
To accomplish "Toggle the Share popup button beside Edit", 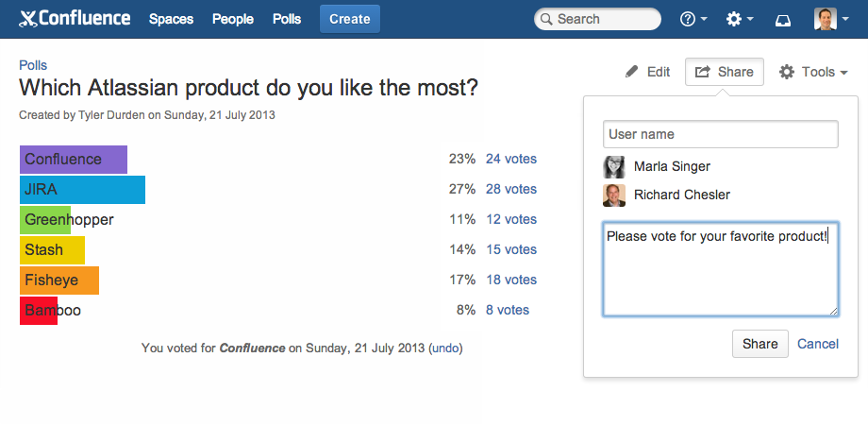I will (x=724, y=72).
